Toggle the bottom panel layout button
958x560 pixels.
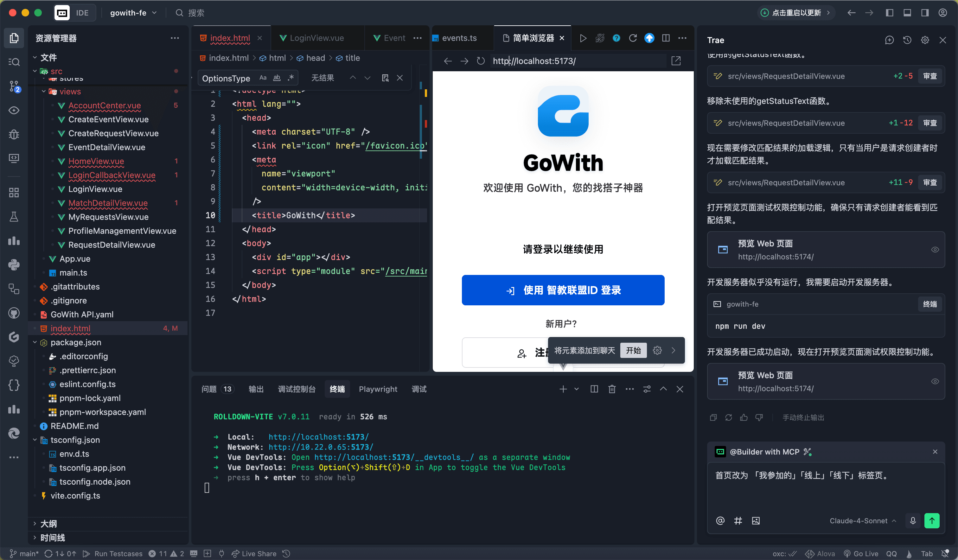pyautogui.click(x=907, y=13)
